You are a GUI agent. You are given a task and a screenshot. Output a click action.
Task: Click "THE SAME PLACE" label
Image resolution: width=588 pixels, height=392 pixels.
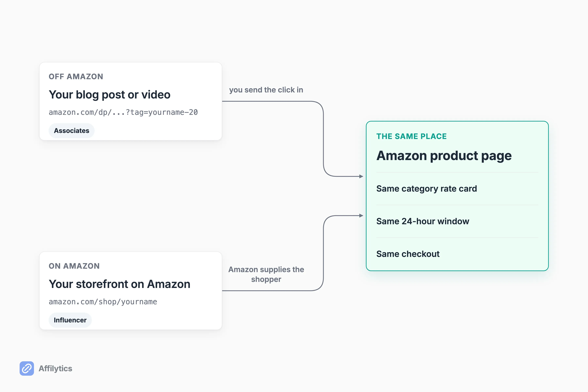coord(411,136)
